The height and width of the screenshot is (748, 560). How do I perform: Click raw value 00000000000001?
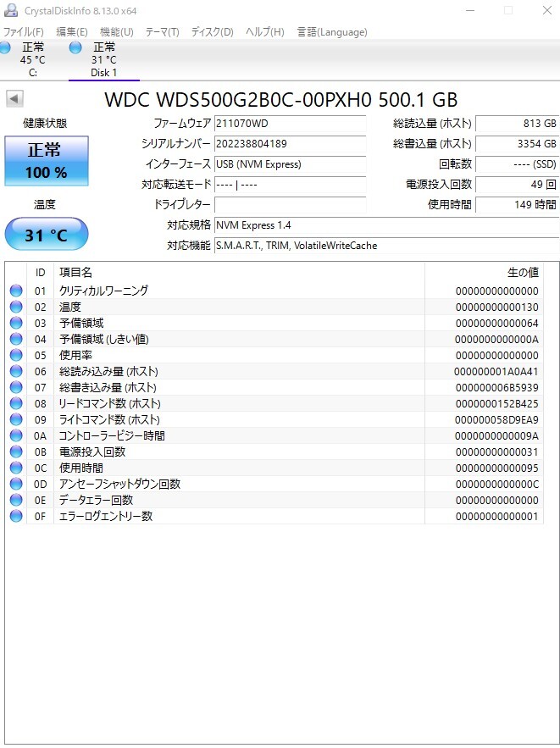click(x=496, y=517)
